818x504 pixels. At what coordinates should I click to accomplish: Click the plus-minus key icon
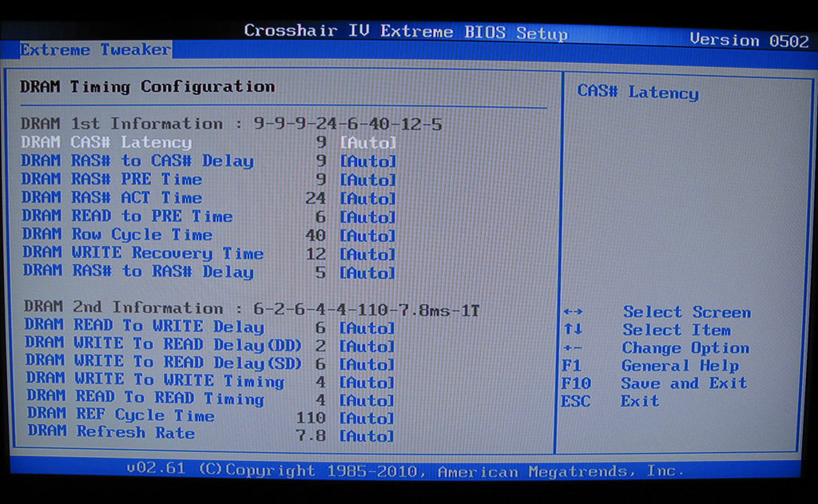point(572,347)
